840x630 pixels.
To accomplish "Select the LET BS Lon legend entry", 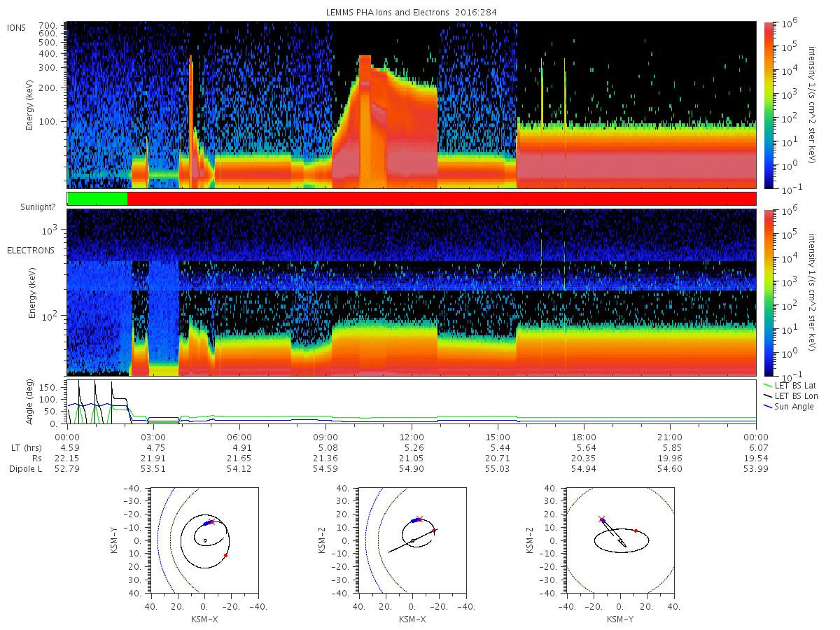I will coord(791,396).
